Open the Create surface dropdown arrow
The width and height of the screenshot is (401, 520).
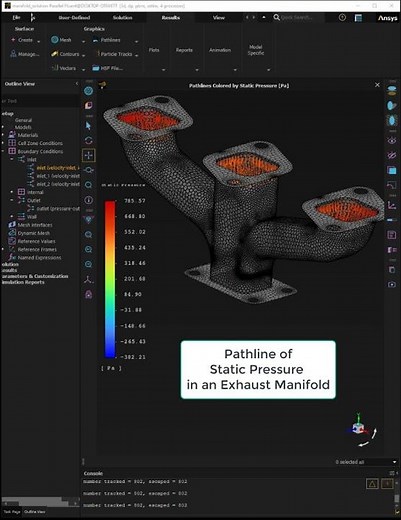(39, 42)
